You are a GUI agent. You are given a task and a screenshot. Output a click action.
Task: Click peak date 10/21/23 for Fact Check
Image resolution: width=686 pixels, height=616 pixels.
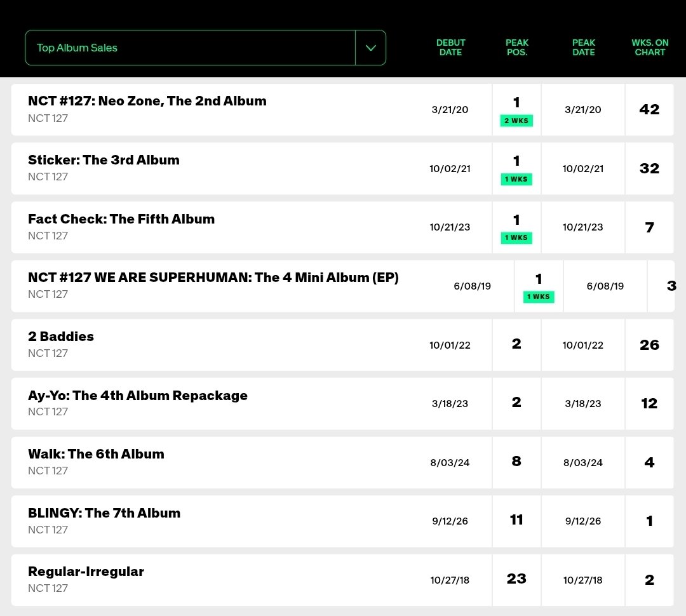coord(582,227)
